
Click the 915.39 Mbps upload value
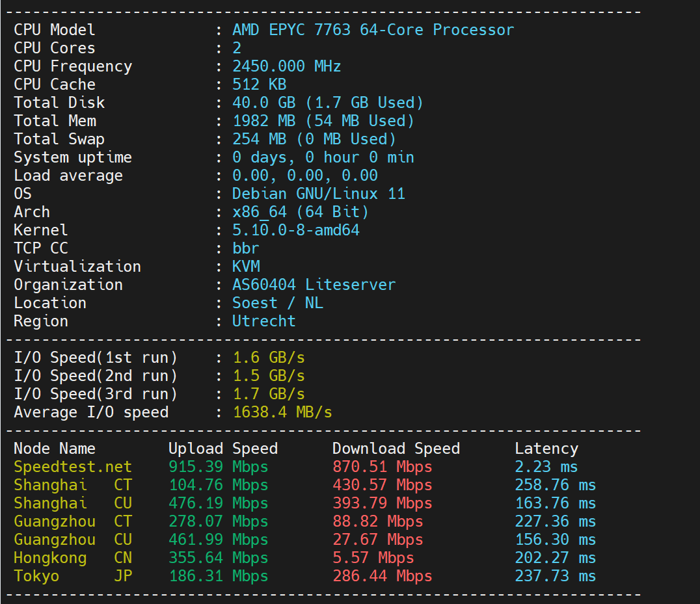219,467
